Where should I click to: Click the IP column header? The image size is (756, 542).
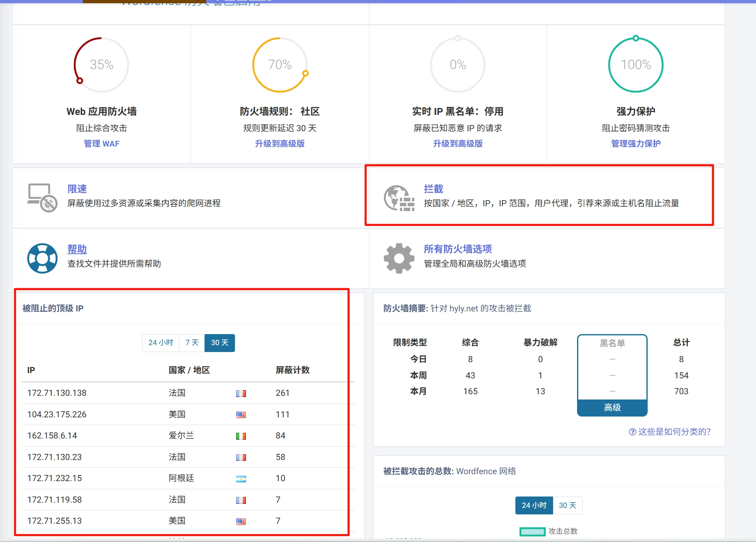[31, 370]
